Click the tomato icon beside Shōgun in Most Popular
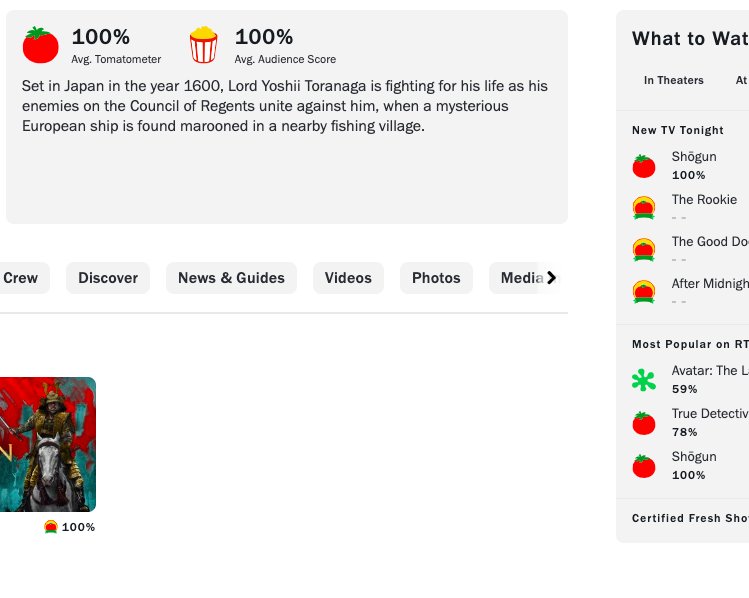 click(644, 466)
